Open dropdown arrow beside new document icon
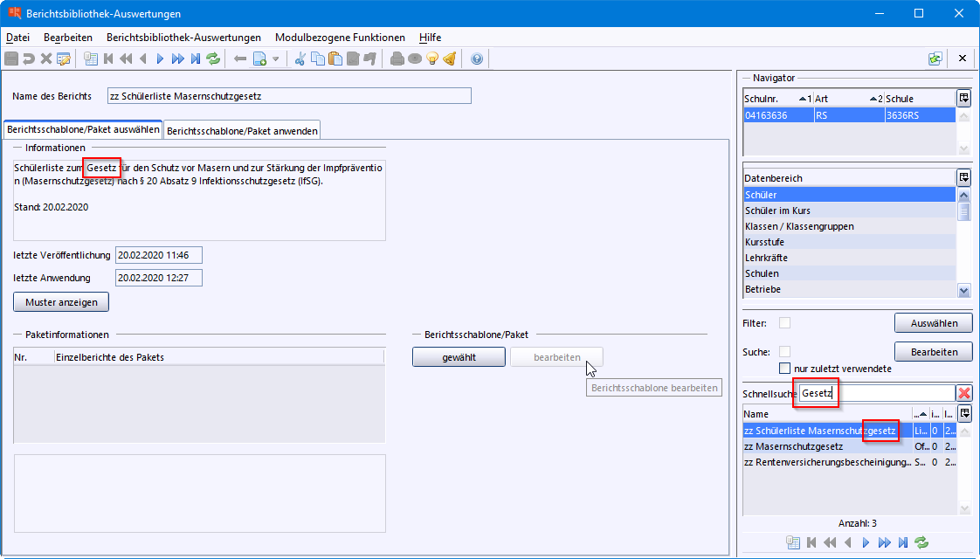The width and height of the screenshot is (980, 559). tap(275, 59)
